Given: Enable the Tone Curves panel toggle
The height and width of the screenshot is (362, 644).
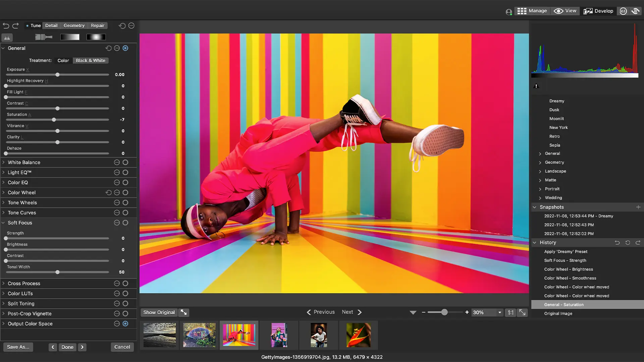Looking at the screenshot, I should pyautogui.click(x=125, y=213).
